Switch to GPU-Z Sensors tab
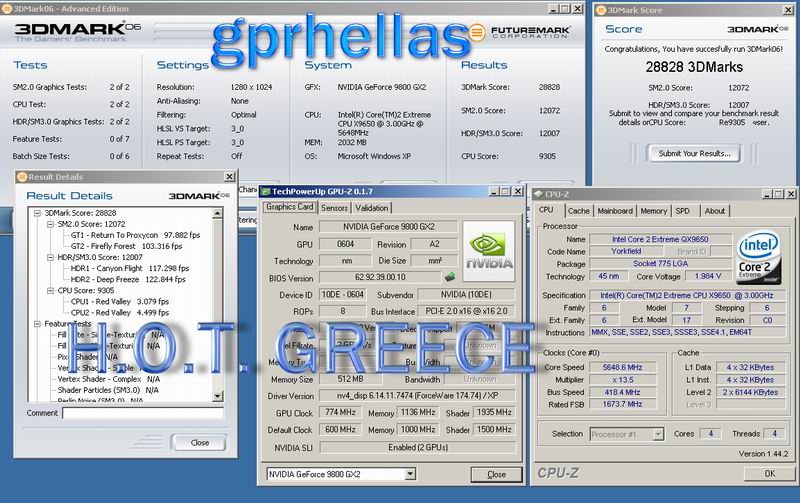Image resolution: width=800 pixels, height=503 pixels. pyautogui.click(x=334, y=208)
